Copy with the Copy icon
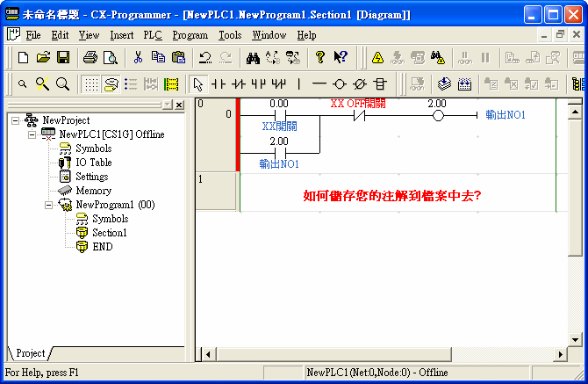The width and height of the screenshot is (588, 384). pos(158,57)
